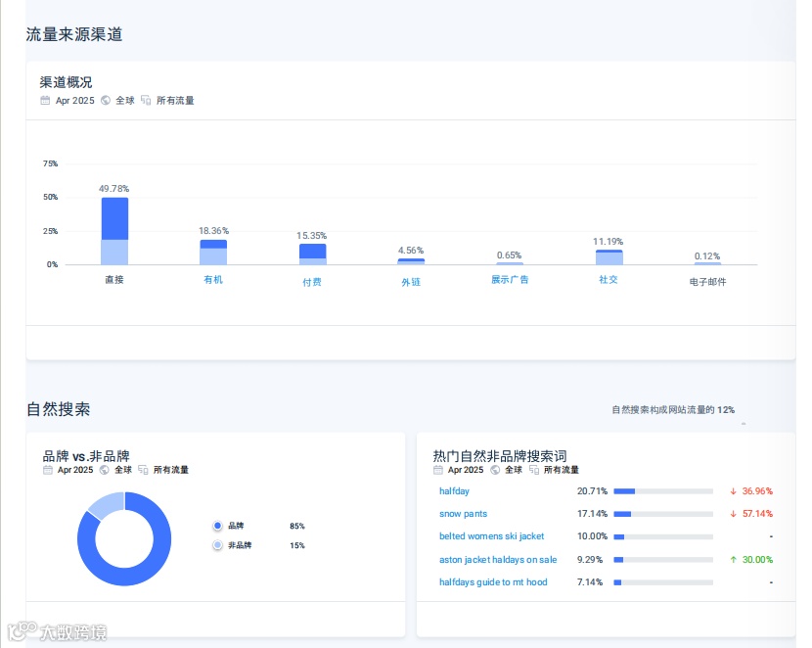The height and width of the screenshot is (648, 812).
Task: Open the 有机 channel link
Action: coord(213,280)
